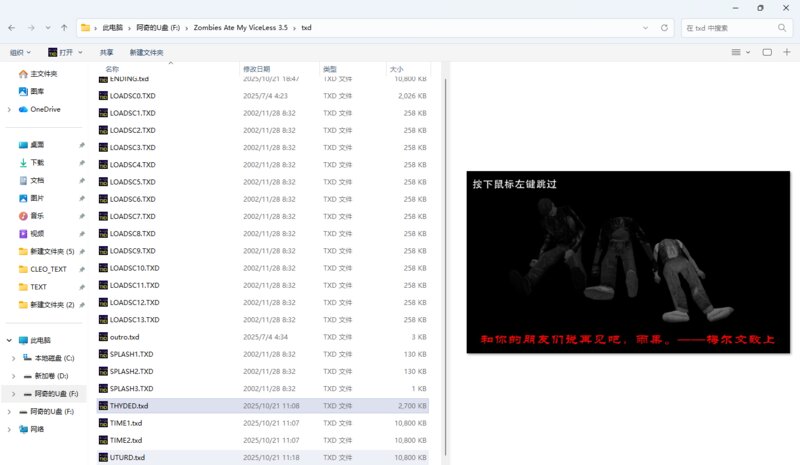Expand the OneDrive tree node
Image resolution: width=800 pixels, height=465 pixels.
(10, 109)
